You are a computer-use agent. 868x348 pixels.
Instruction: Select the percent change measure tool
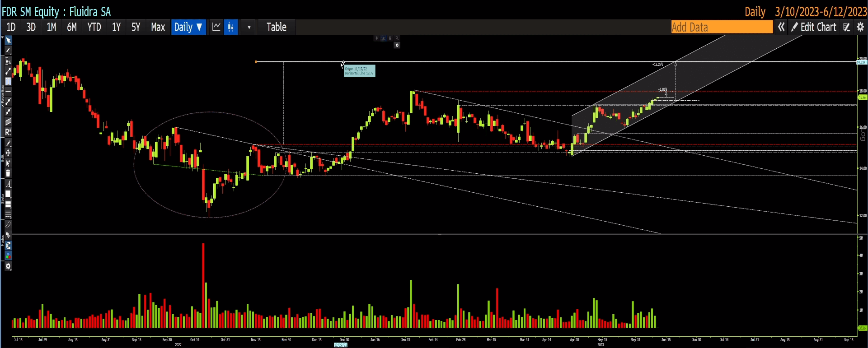point(8,61)
